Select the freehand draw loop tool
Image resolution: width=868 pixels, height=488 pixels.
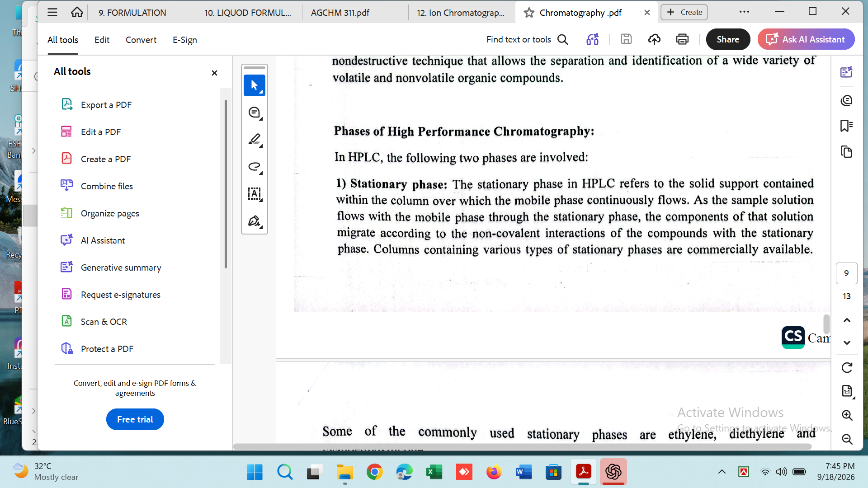tap(254, 167)
